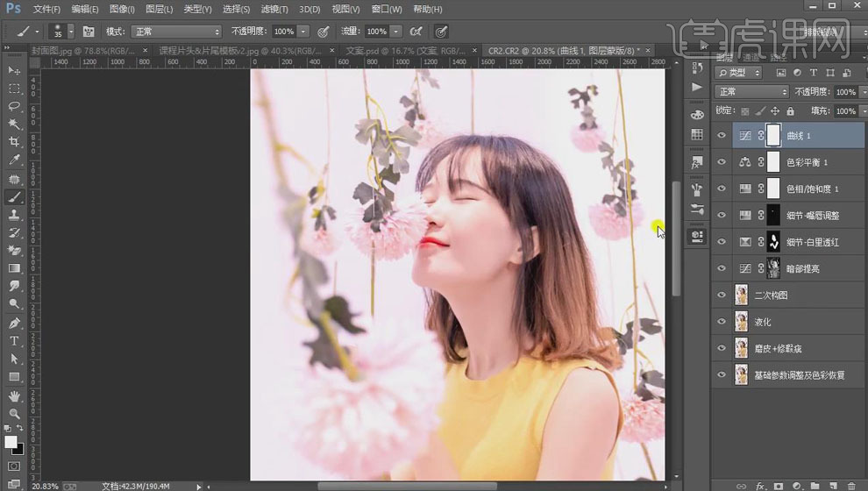868x491 pixels.
Task: Select the Pen tool
Action: click(14, 323)
